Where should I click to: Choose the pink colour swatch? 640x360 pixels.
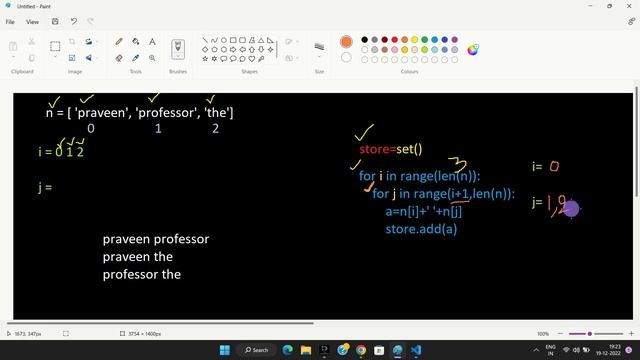pos(395,49)
